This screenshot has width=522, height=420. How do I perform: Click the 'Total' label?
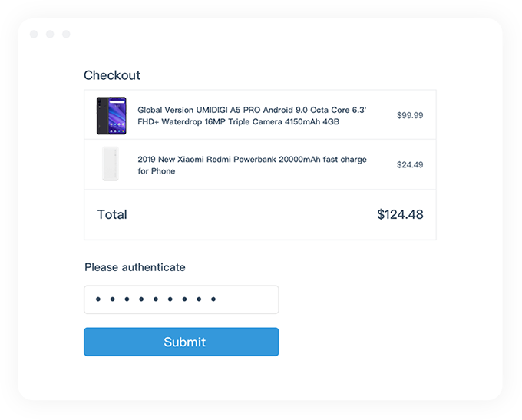tap(112, 214)
